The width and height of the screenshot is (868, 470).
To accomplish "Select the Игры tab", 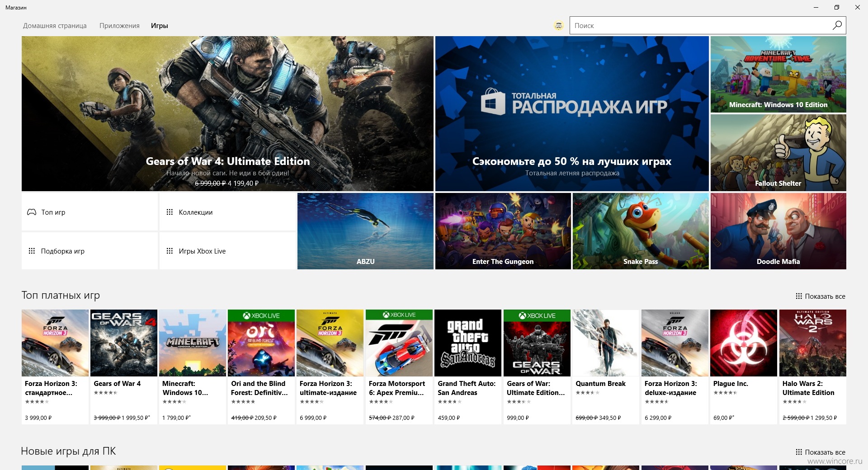I will (x=160, y=26).
